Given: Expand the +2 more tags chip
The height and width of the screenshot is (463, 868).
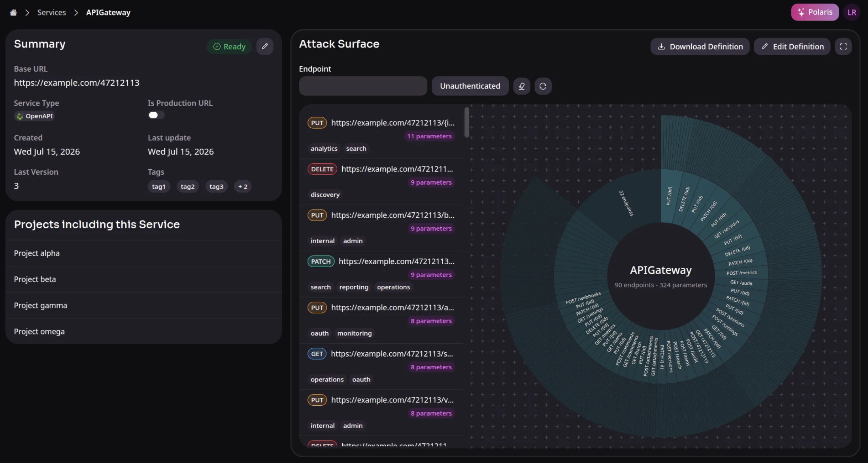Looking at the screenshot, I should point(243,187).
